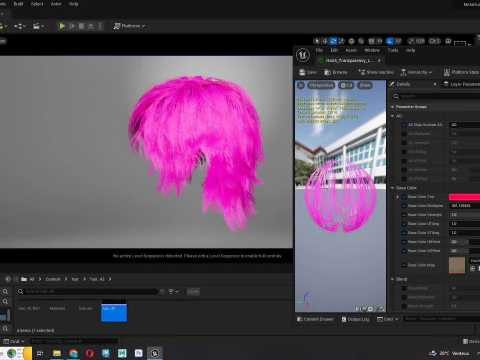Expand the Base Color Tint row arrow
480x360 pixels.
coord(397,197)
